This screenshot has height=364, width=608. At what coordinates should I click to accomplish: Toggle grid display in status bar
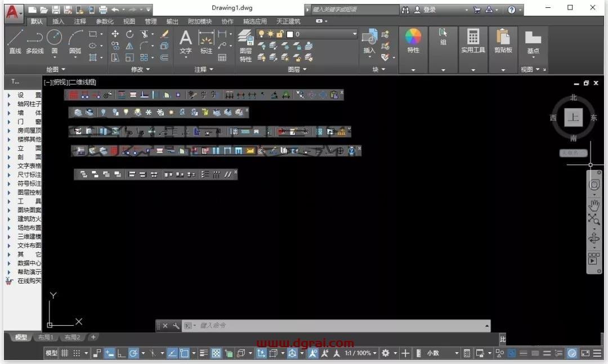tap(65, 353)
